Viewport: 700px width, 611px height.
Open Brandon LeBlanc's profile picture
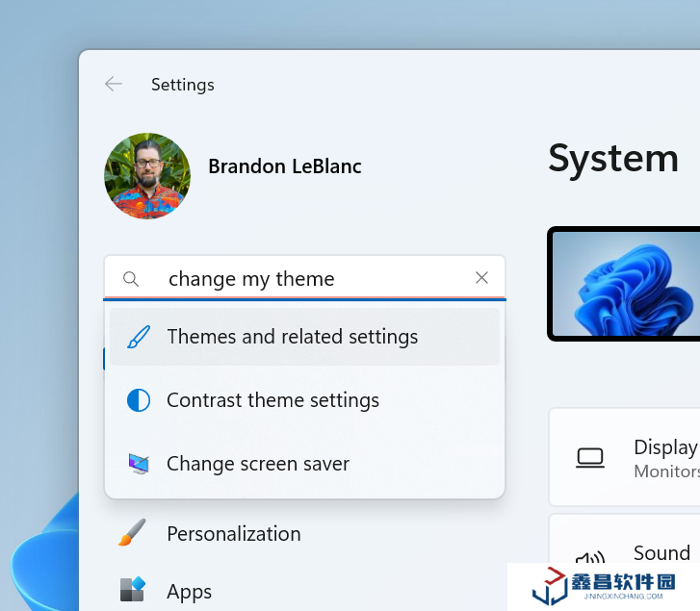147,176
